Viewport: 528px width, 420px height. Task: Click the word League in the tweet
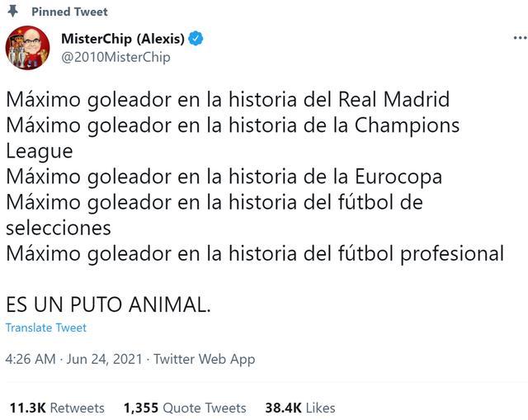[39, 151]
